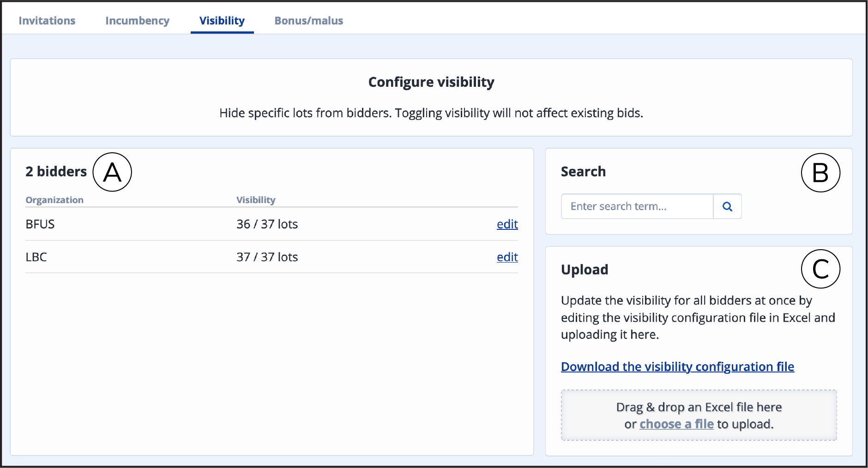Download the visibility configuration file

point(677,366)
